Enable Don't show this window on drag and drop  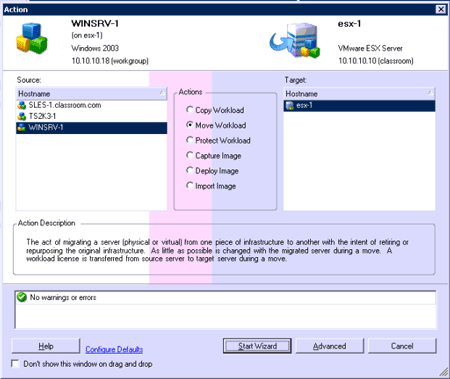coord(15,363)
